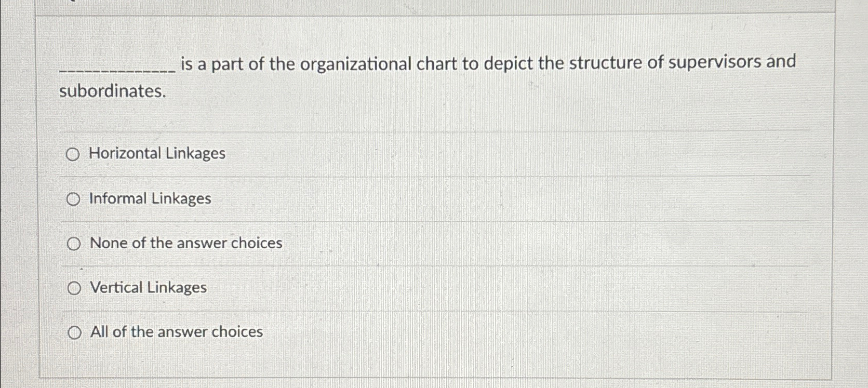Click the None of the answer choices label
This screenshot has height=388, width=868.
point(185,243)
